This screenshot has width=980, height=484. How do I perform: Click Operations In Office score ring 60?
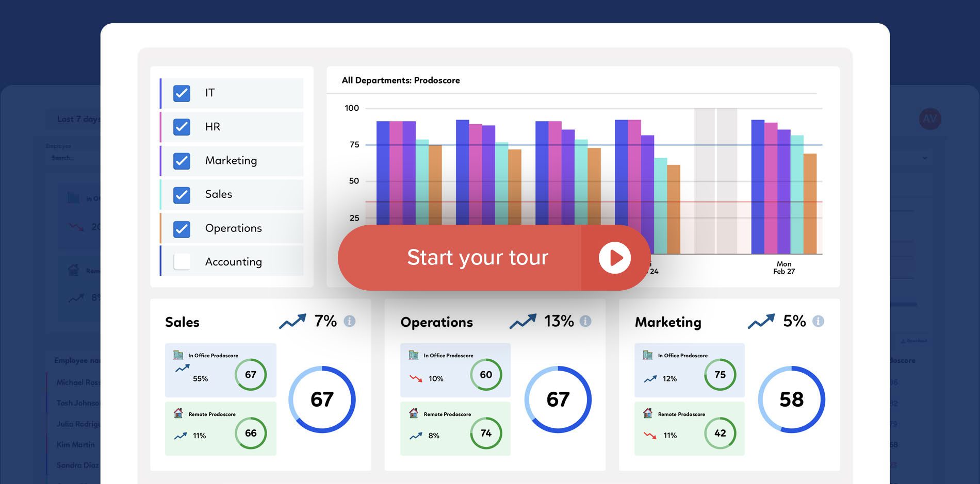[x=486, y=375]
